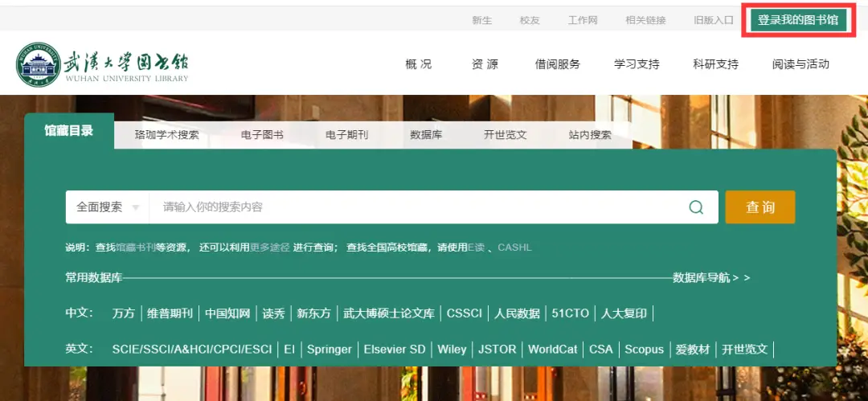The width and height of the screenshot is (868, 401).
Task: Open the 读秀 database link
Action: pos(273,313)
